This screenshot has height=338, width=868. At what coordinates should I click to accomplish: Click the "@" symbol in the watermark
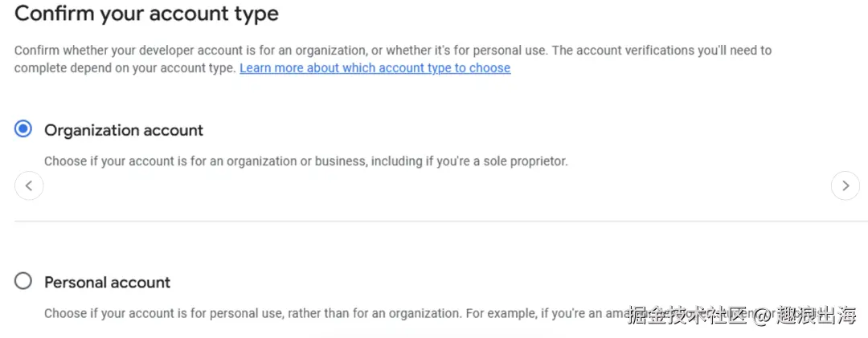[x=761, y=315]
